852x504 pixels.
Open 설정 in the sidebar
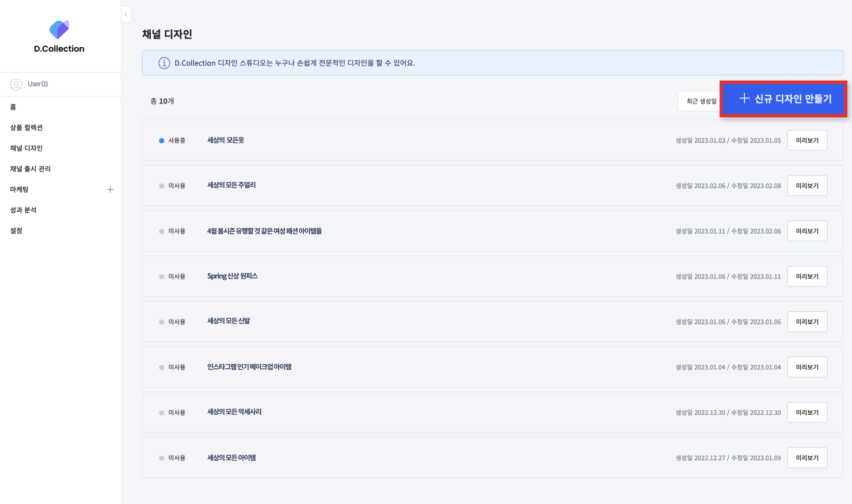(x=16, y=231)
